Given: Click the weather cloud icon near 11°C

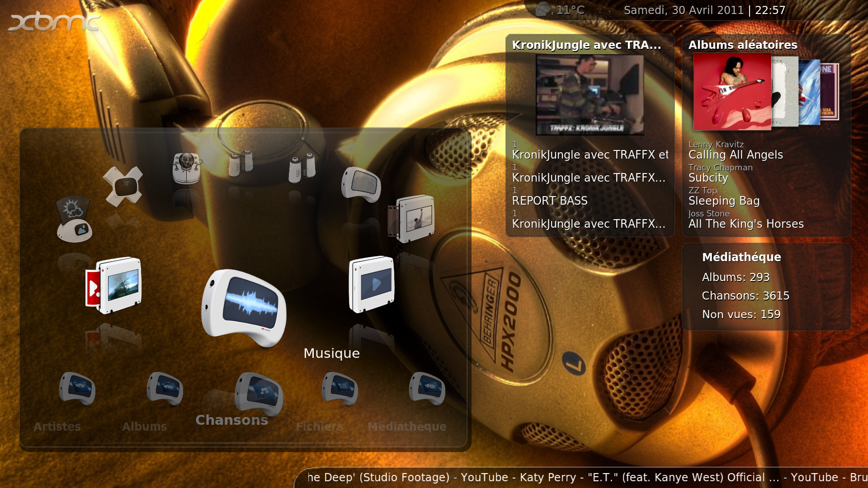Looking at the screenshot, I should 543,9.
